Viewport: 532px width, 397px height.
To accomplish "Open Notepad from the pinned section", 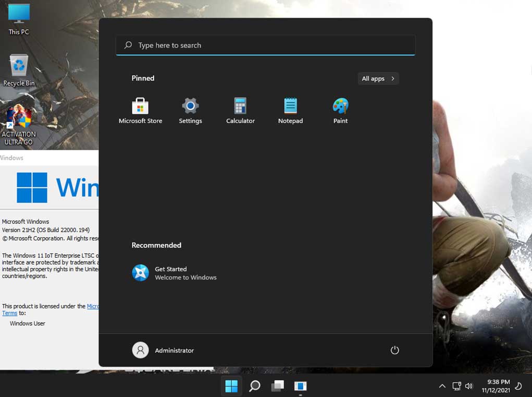I will (x=290, y=111).
